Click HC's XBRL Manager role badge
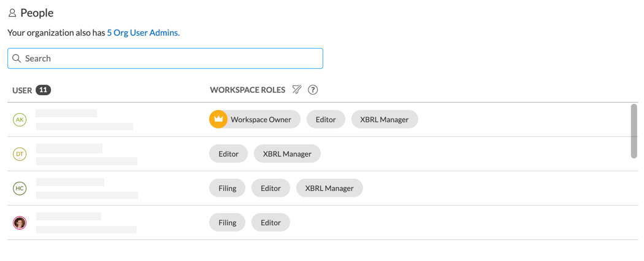644x261 pixels. tap(329, 188)
